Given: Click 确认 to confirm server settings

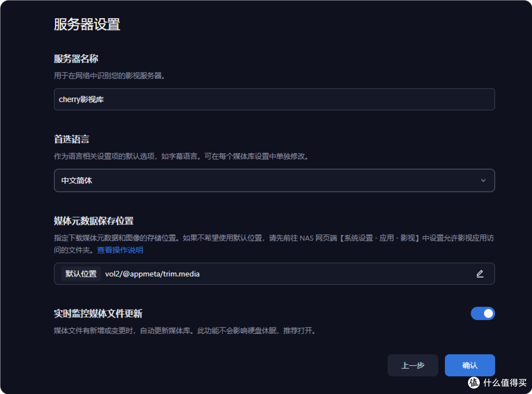Looking at the screenshot, I should [469, 365].
